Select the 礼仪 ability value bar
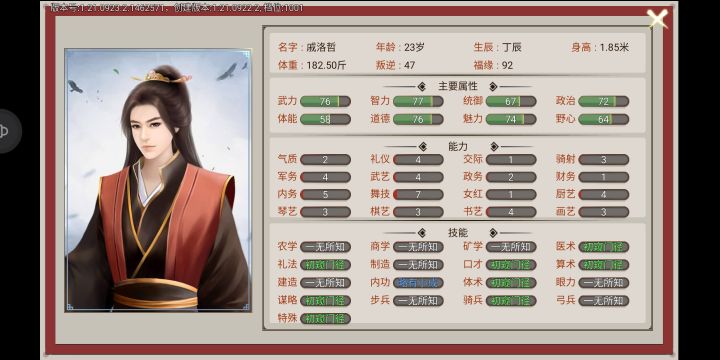720x360 pixels. tap(418, 160)
